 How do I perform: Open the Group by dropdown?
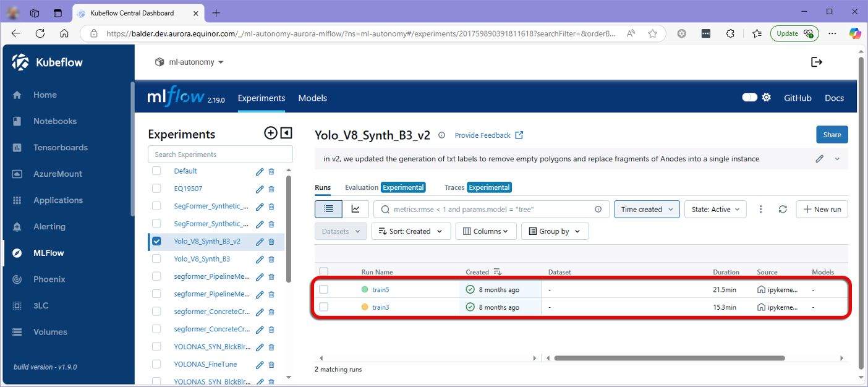[x=555, y=231]
